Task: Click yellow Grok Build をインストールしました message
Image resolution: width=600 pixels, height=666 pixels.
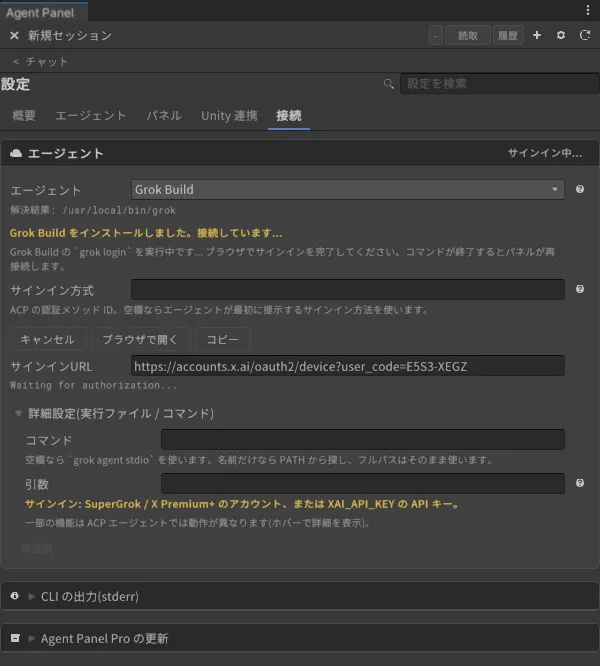Action: [146, 233]
